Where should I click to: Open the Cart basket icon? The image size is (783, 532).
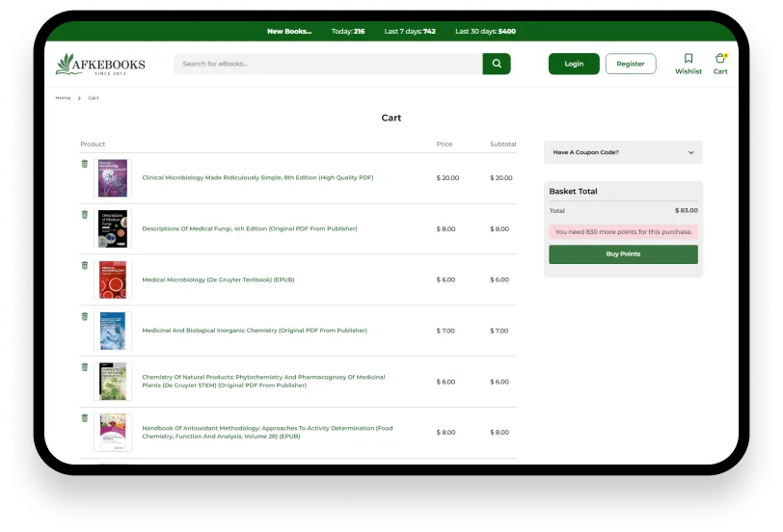pyautogui.click(x=720, y=59)
